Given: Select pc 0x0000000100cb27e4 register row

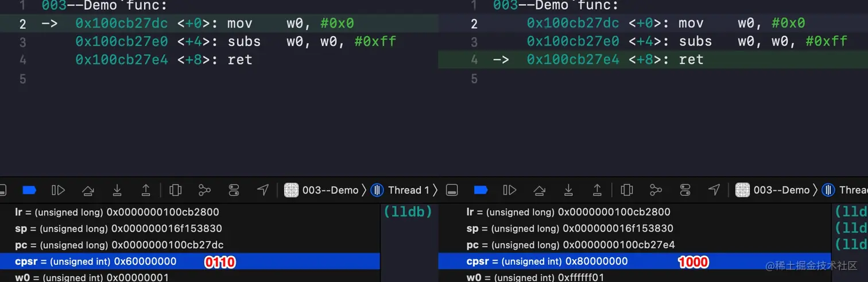Looking at the screenshot, I should click(634, 245).
